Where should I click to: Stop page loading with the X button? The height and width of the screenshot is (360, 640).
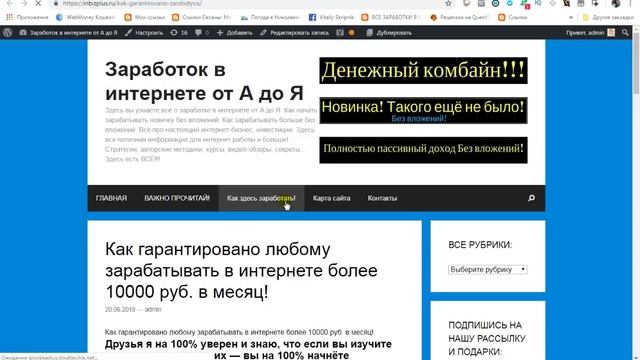38,3
